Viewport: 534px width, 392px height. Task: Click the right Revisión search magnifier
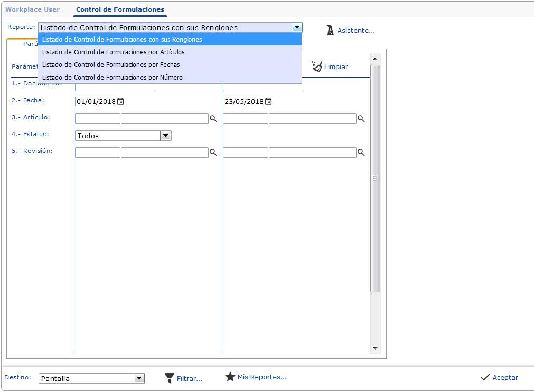(361, 152)
